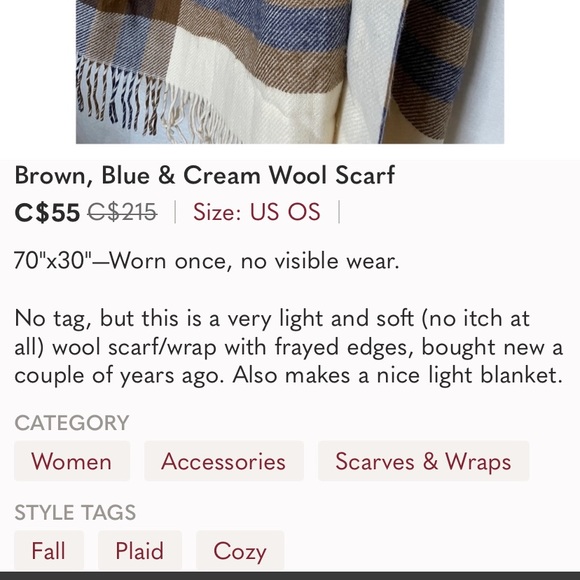Tap the 'Also makes a nice light blanket' sentence
The image size is (580, 580).
tap(398, 375)
